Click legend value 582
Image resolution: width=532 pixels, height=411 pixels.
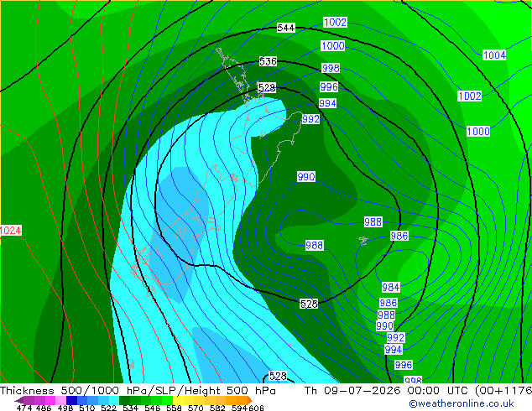click(x=217, y=408)
